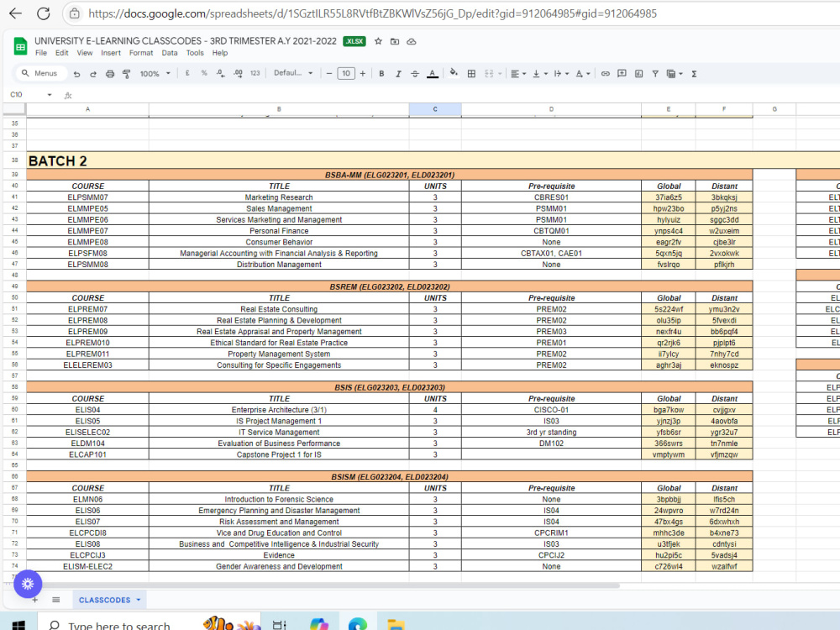
Task: Open the Data menu
Action: (170, 53)
